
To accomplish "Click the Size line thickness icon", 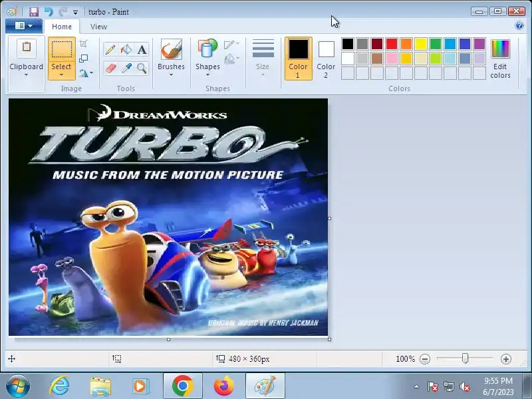I will pos(263,49).
